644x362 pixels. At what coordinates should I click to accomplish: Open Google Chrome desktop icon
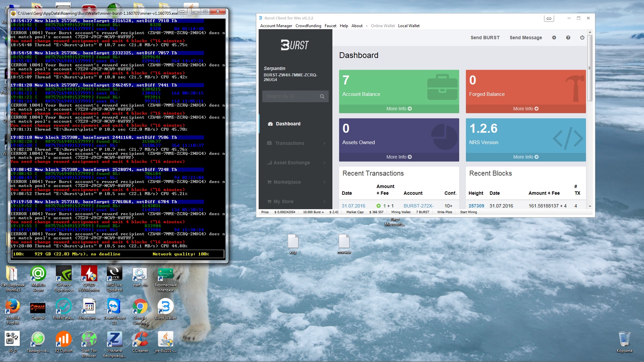click(140, 311)
